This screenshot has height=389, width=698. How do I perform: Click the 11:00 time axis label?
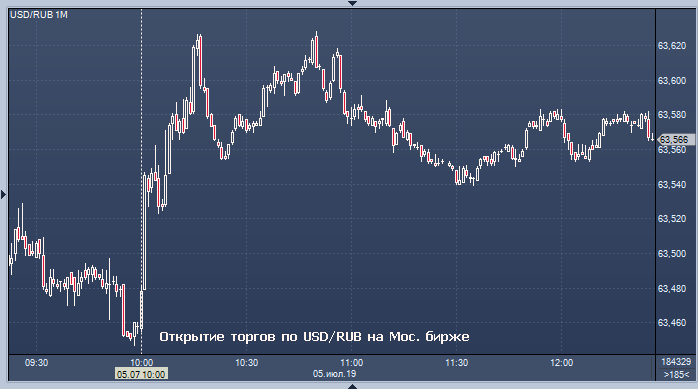coord(352,363)
